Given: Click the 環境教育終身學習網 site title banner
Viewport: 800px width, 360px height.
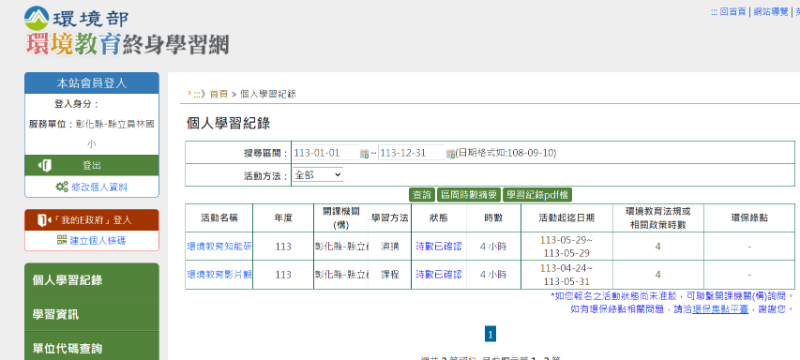Looking at the screenshot, I should (128, 44).
